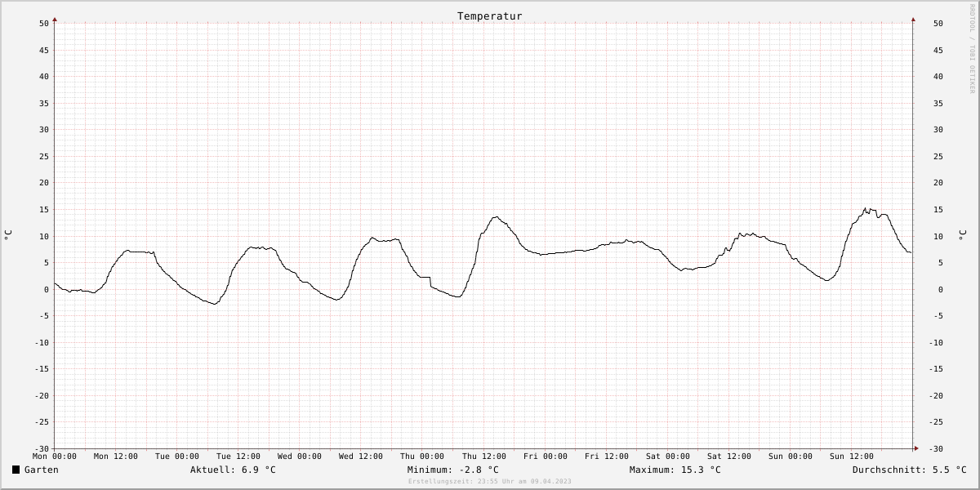Click the "Sat 12:00" time axis label

[729, 457]
